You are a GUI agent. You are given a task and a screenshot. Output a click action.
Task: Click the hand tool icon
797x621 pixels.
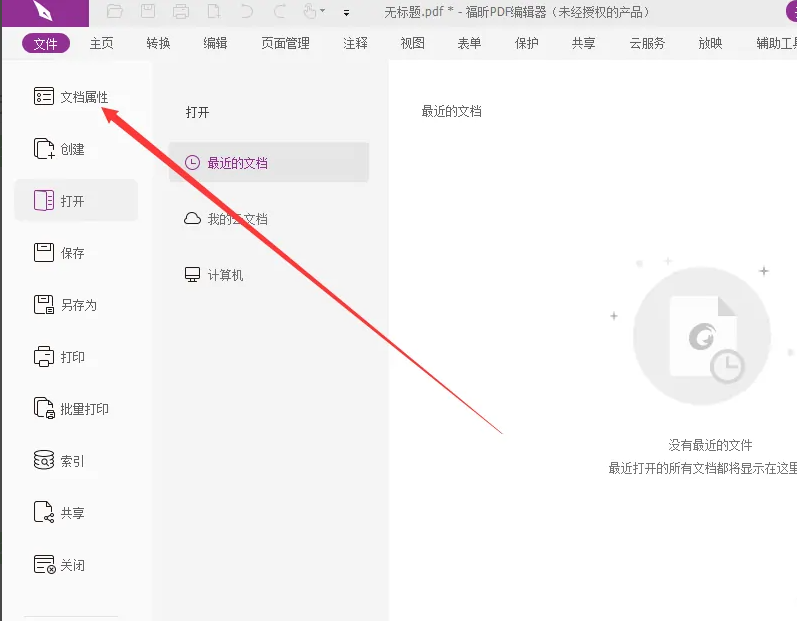pyautogui.click(x=310, y=11)
